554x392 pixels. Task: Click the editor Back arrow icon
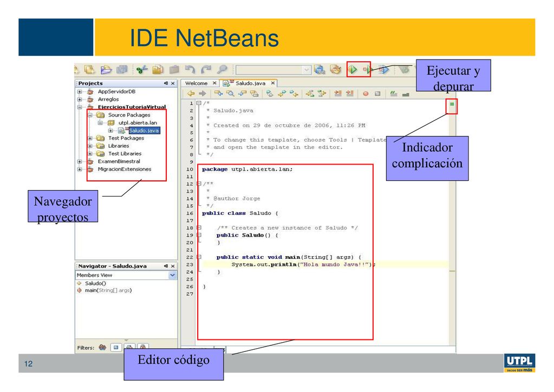click(x=191, y=94)
